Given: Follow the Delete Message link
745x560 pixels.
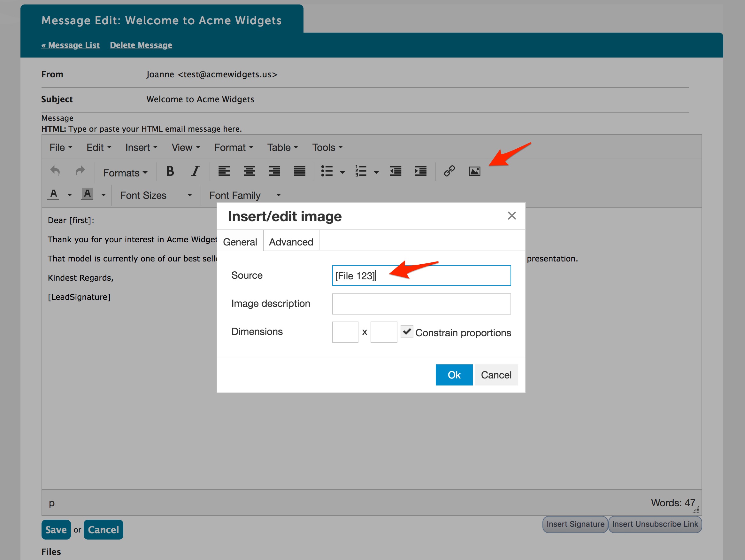Looking at the screenshot, I should (141, 45).
